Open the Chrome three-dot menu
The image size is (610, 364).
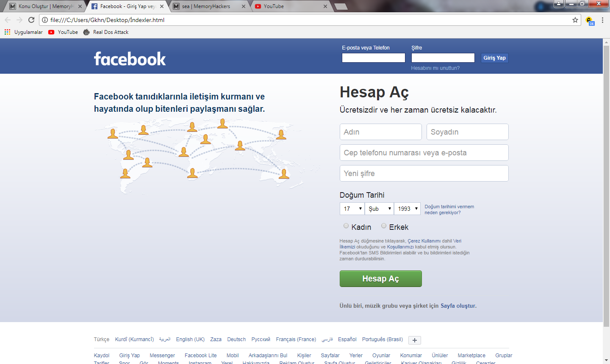(x=602, y=20)
